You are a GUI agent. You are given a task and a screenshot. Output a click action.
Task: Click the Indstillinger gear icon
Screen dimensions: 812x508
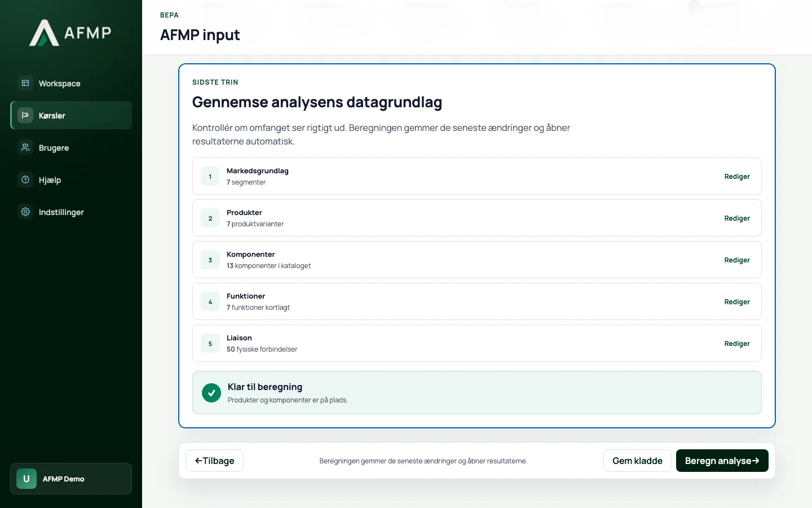(25, 212)
